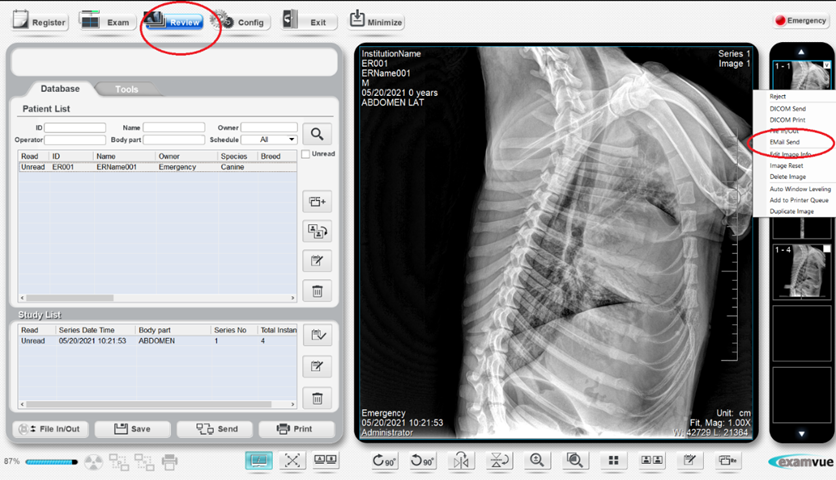Click the fit-to-screen expand icon
The image size is (836, 480).
(292, 461)
